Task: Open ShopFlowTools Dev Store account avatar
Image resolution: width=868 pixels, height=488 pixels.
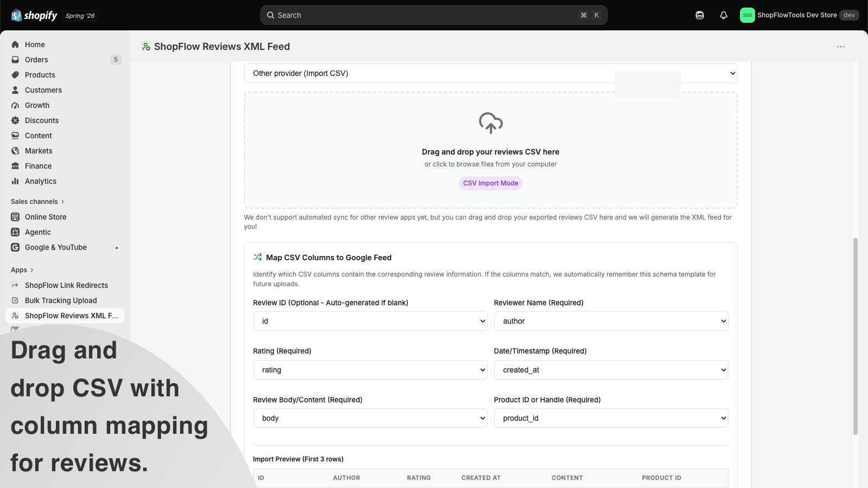Action: (748, 15)
